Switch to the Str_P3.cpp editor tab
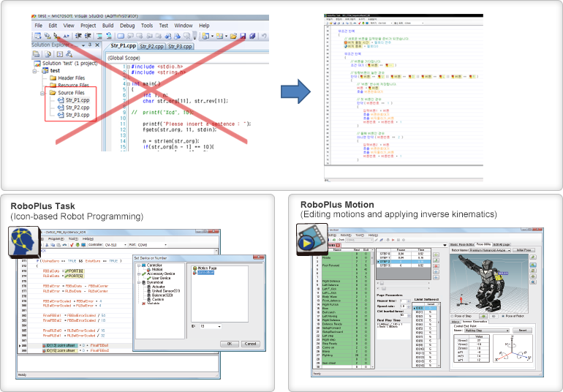Viewport: 563px width, 392px height. [x=180, y=46]
